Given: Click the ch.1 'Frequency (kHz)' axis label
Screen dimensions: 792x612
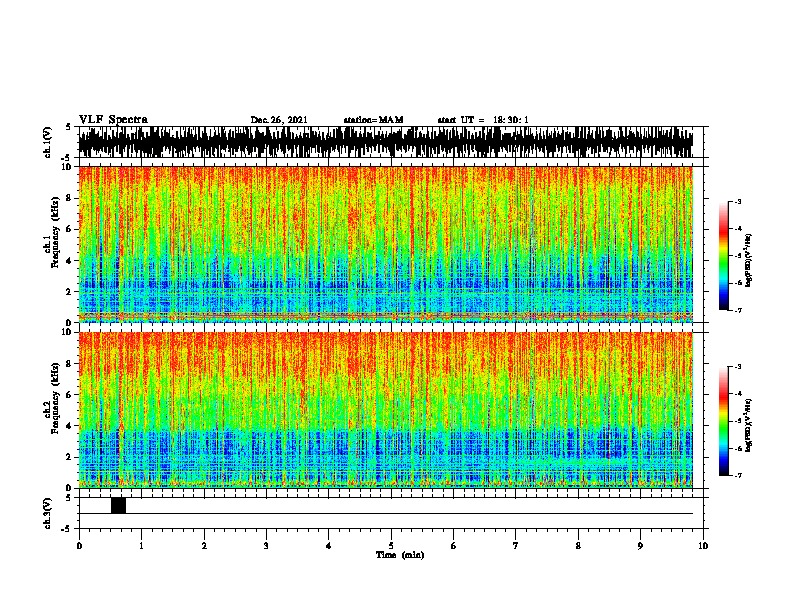Looking at the screenshot, I should 55,232.
